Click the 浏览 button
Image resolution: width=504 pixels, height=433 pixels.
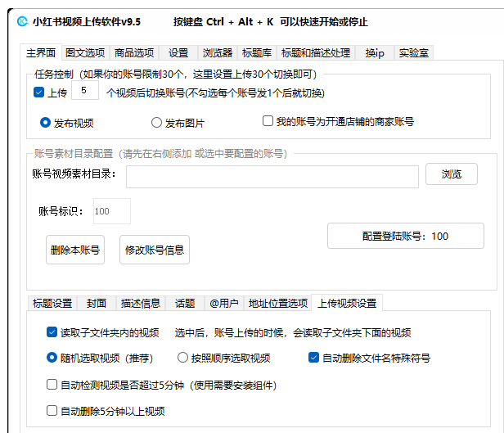pyautogui.click(x=452, y=174)
